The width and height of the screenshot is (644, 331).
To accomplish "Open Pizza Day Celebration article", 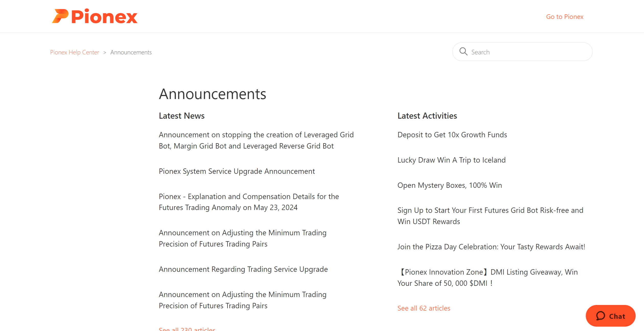I will click(491, 247).
